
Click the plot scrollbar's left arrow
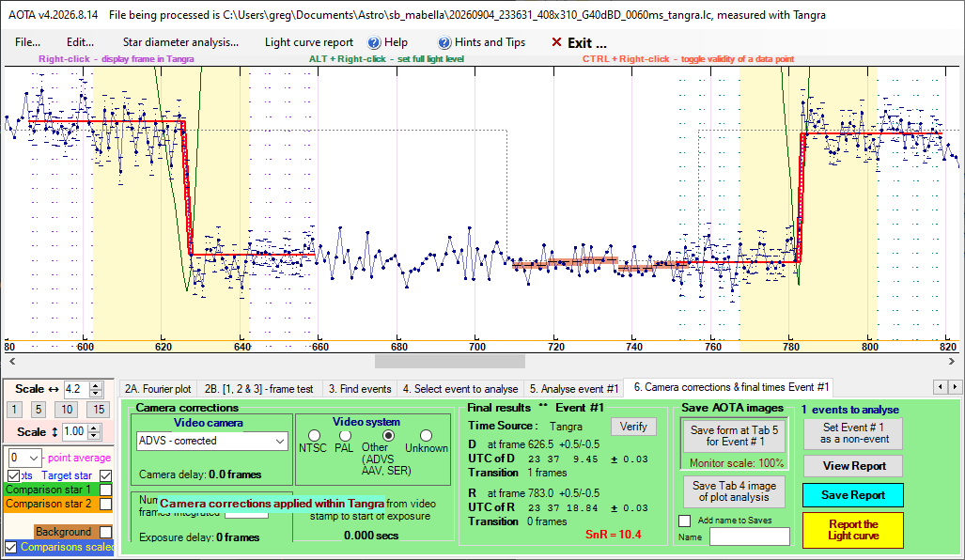(x=11, y=361)
